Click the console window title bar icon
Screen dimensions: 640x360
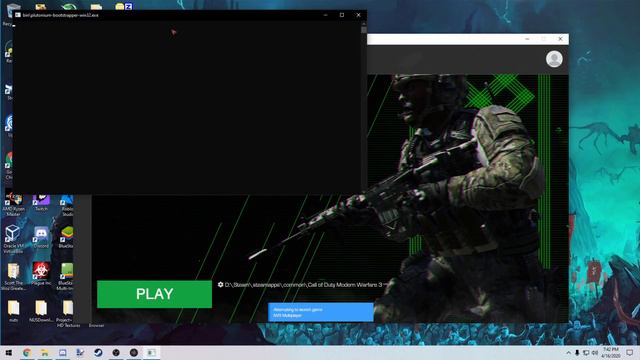[18, 15]
